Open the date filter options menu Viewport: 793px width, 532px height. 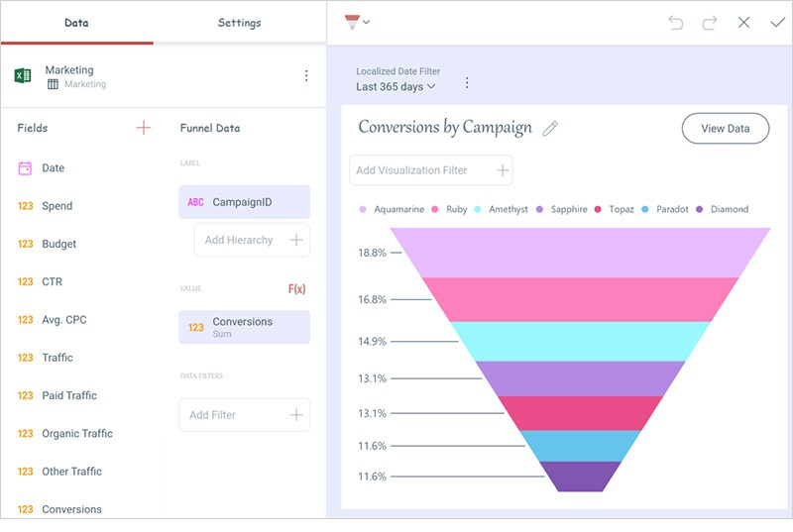[x=467, y=83]
